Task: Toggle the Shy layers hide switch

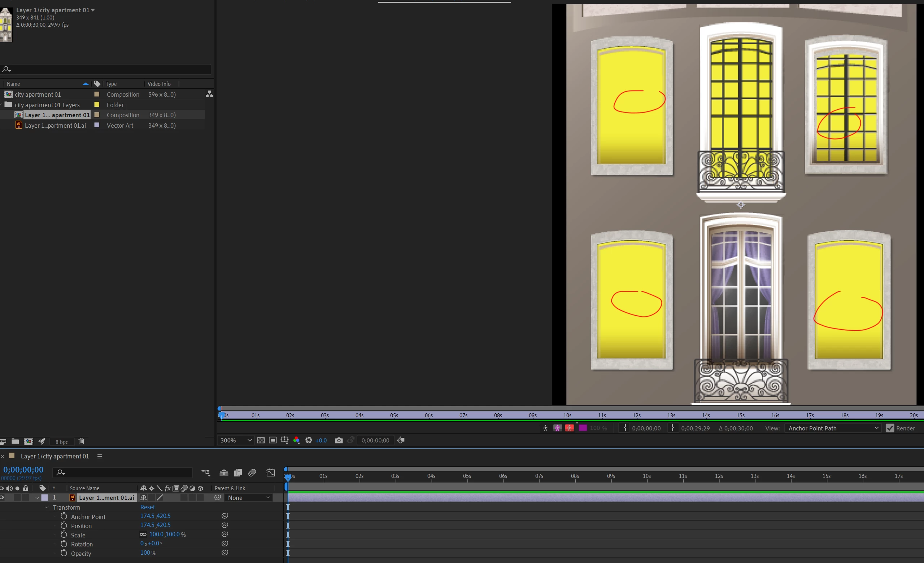Action: (x=224, y=473)
